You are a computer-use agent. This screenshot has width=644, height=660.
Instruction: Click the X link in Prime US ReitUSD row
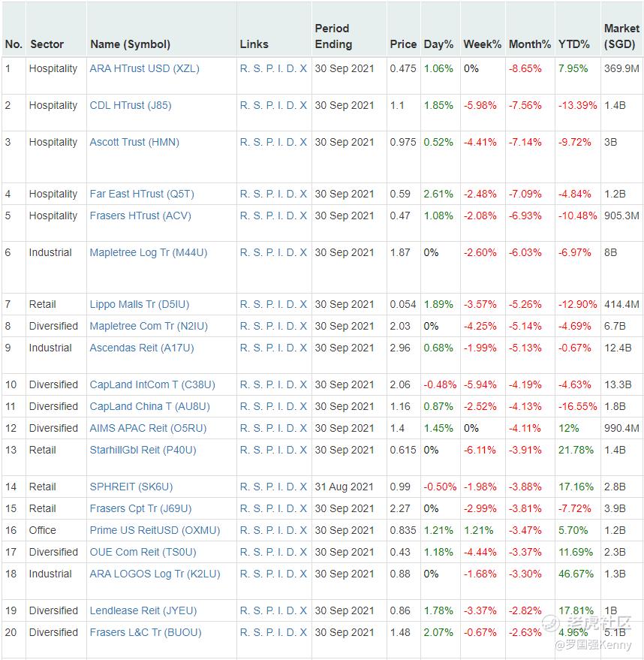click(x=303, y=530)
